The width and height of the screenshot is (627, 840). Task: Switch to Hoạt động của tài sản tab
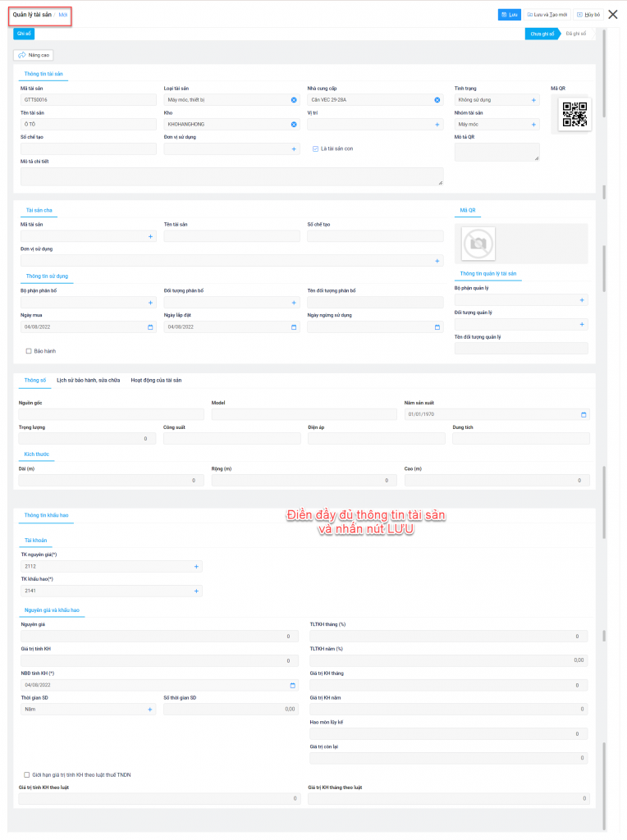tap(156, 381)
